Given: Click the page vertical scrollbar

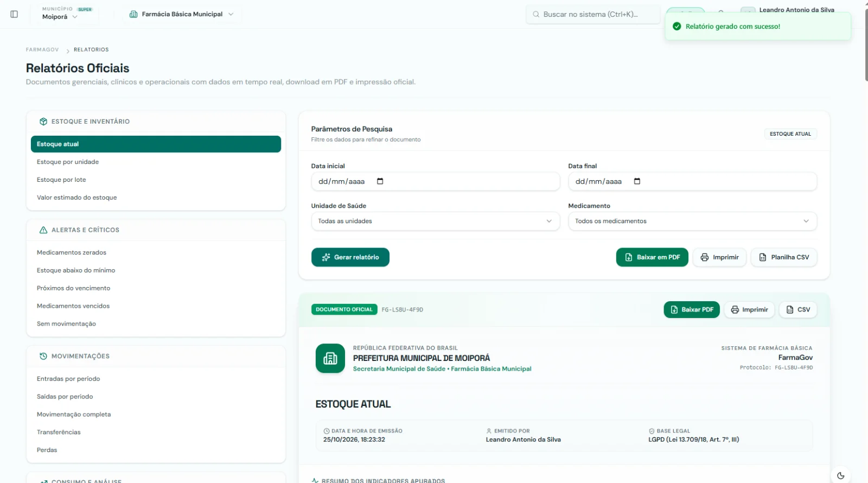Looking at the screenshot, I should [866, 46].
